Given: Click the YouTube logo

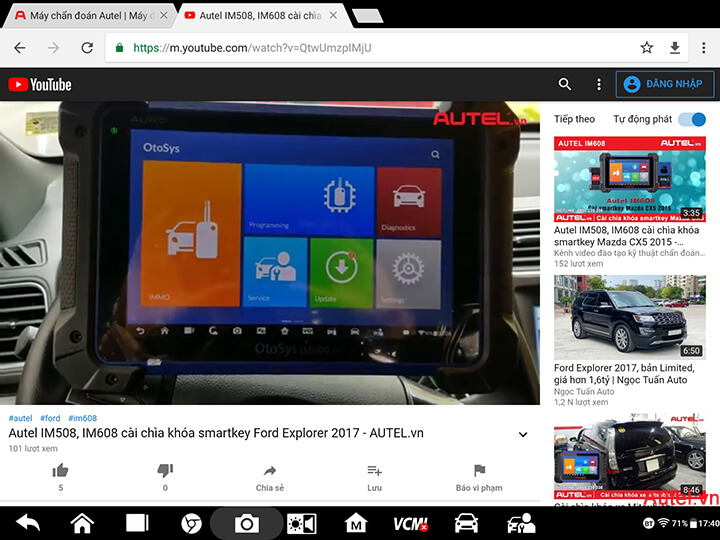Looking at the screenshot, I should [40, 84].
